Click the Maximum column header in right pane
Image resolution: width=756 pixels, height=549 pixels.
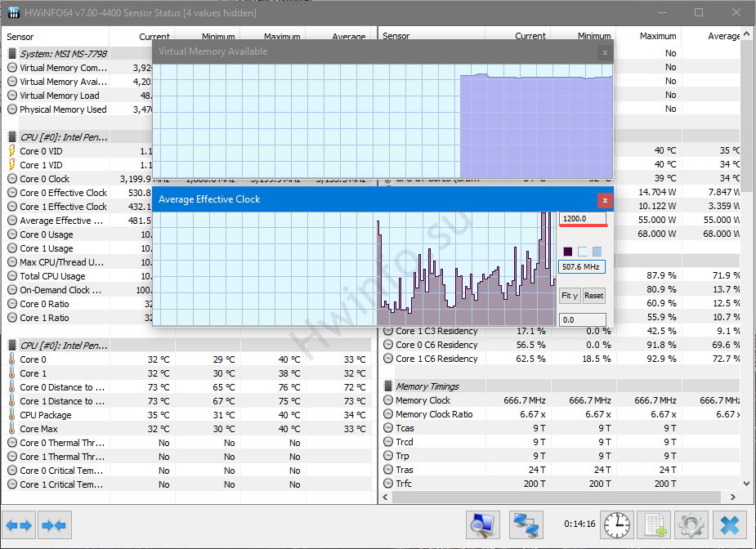[x=658, y=36]
